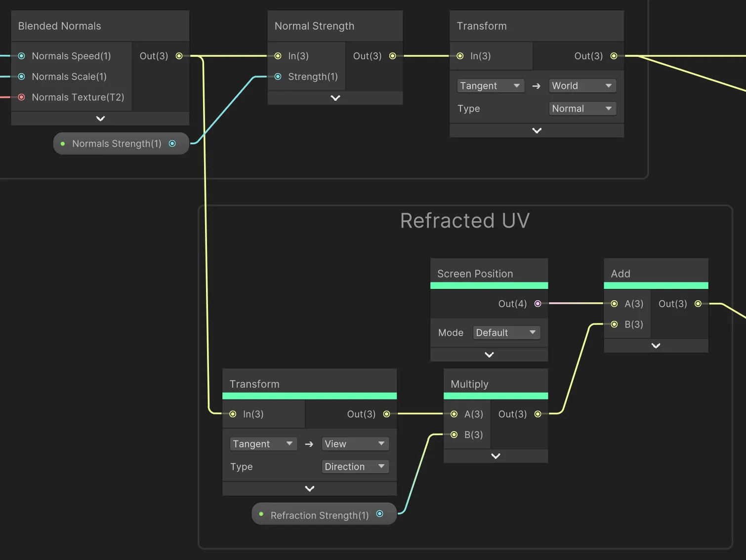Collapse the Multiply node preview
The height and width of the screenshot is (560, 746).
pyautogui.click(x=496, y=456)
